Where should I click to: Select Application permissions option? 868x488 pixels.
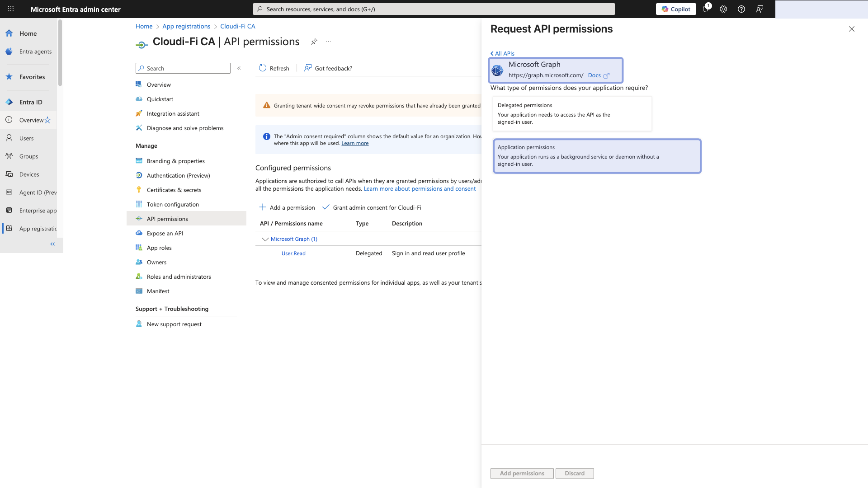click(x=597, y=156)
